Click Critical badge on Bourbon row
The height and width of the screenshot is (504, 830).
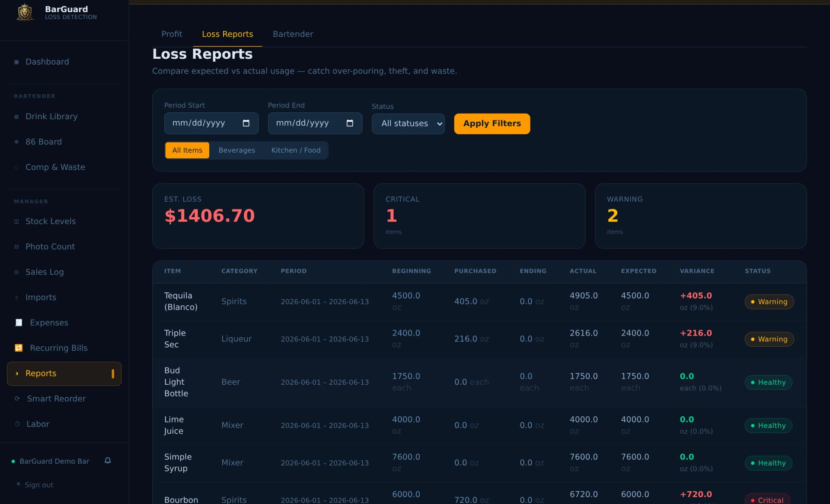pyautogui.click(x=767, y=499)
